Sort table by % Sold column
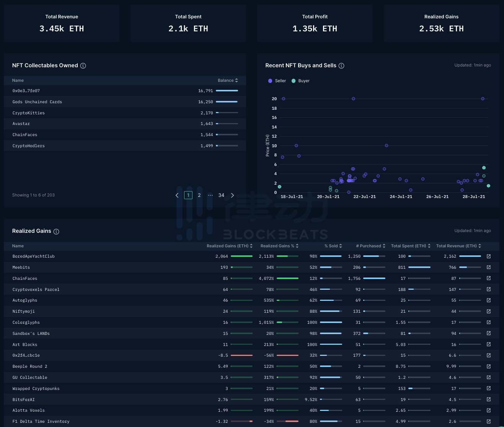This screenshot has height=427, width=504. click(x=333, y=246)
